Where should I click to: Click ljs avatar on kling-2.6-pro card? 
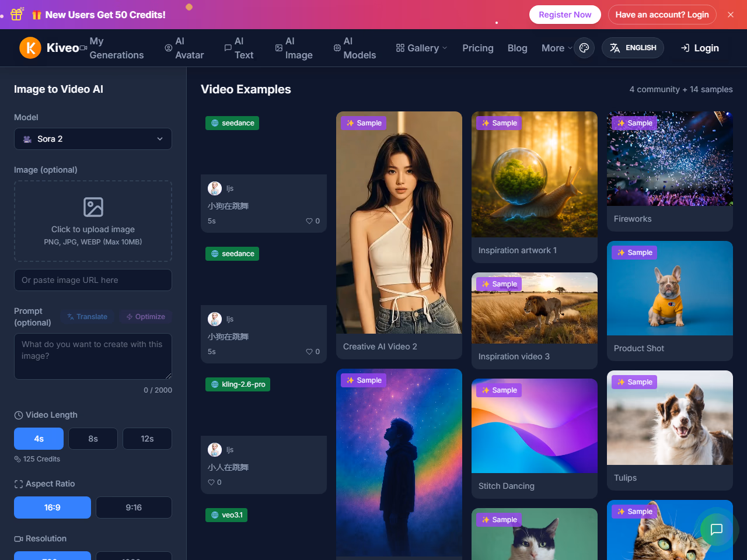(x=215, y=450)
